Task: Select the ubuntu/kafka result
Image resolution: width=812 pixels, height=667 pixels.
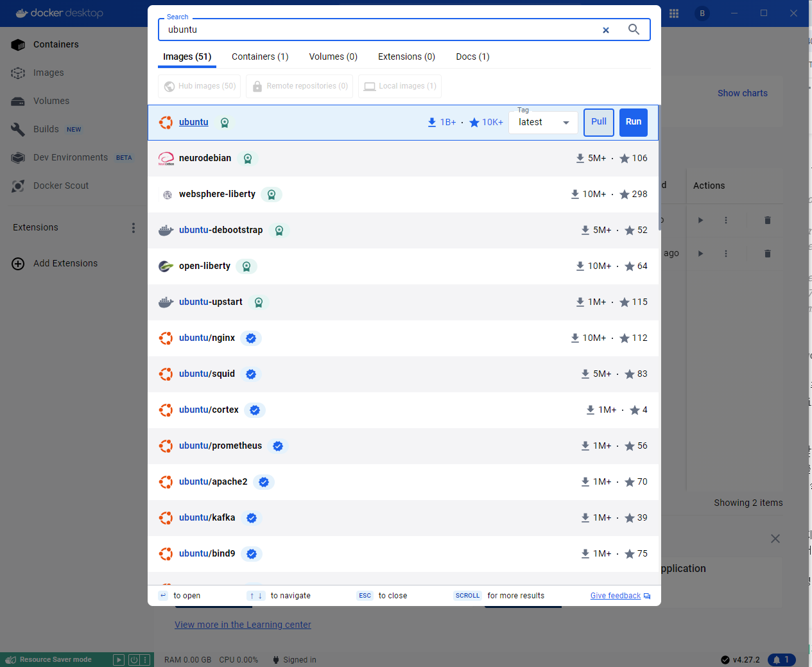Action: (404, 518)
